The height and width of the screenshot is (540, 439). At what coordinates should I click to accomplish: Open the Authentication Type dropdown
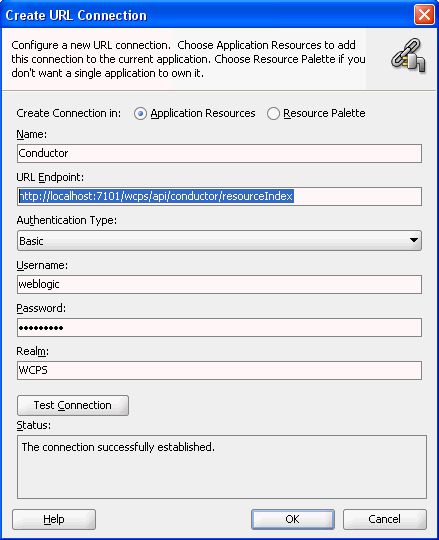[219, 241]
